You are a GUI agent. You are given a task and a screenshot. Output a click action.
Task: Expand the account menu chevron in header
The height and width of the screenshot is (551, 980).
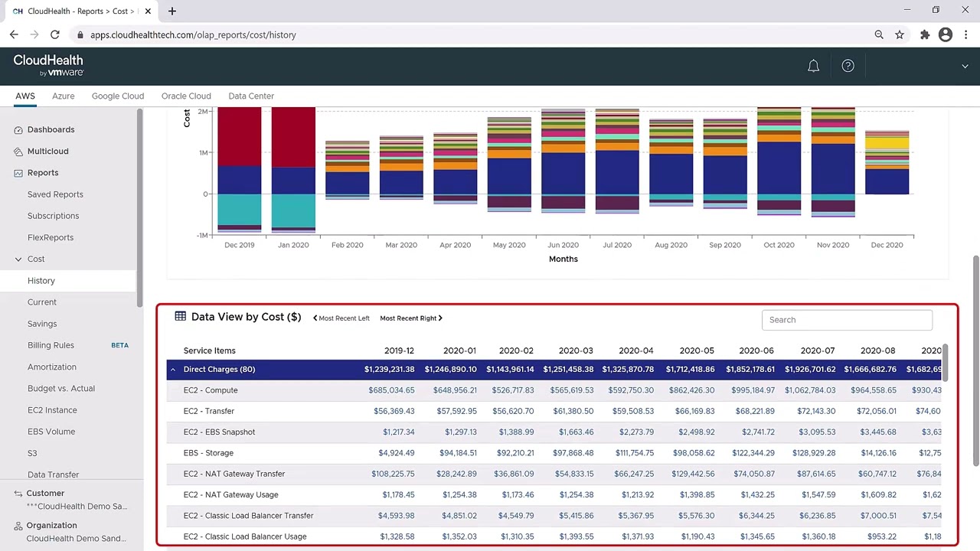(x=965, y=67)
